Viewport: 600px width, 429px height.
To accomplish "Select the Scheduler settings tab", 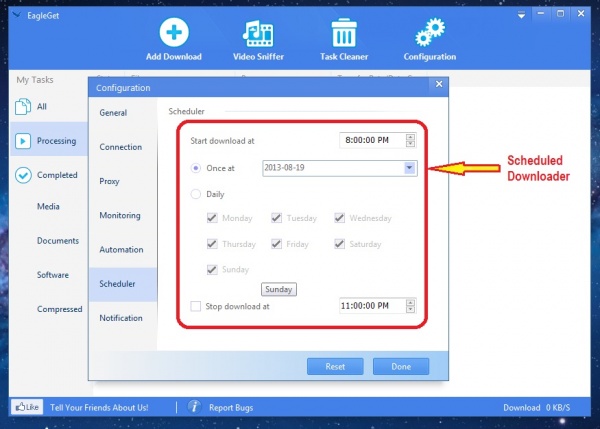I will pos(123,284).
